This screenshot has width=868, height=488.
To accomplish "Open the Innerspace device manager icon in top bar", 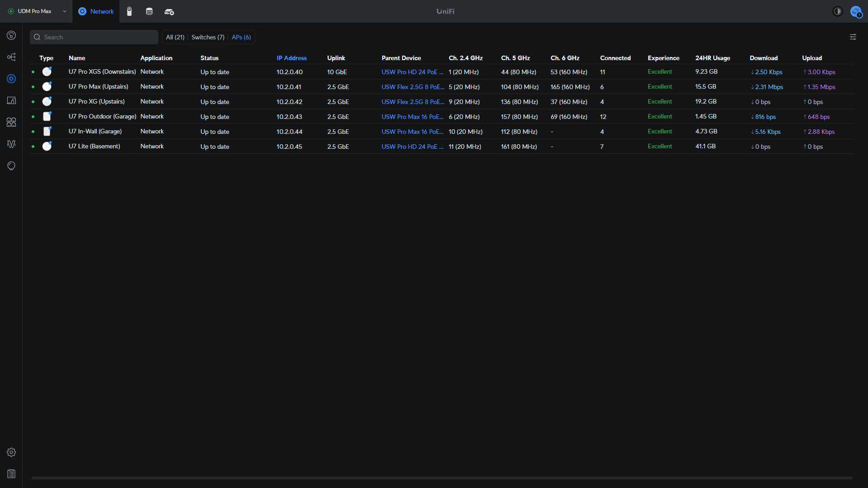I will click(x=169, y=12).
